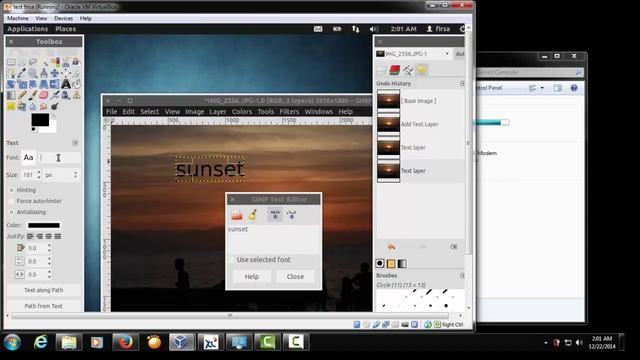Viewport: 640px width, 360px height.
Task: Open the size unit px dropdown
Action: 61,175
